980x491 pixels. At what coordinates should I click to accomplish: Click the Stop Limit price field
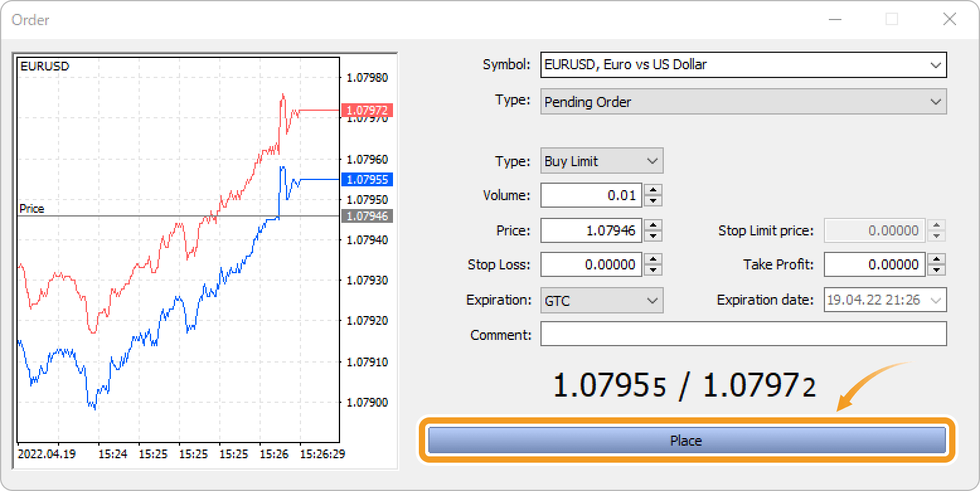coord(875,230)
